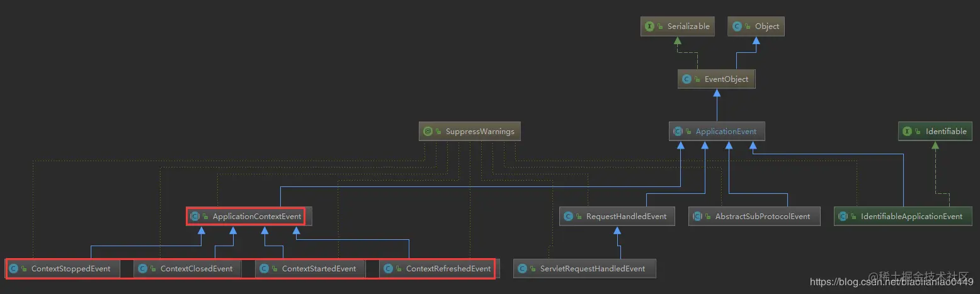The image size is (980, 294).
Task: Click the AbstractSubProtocolEvent class icon
Action: 697,217
